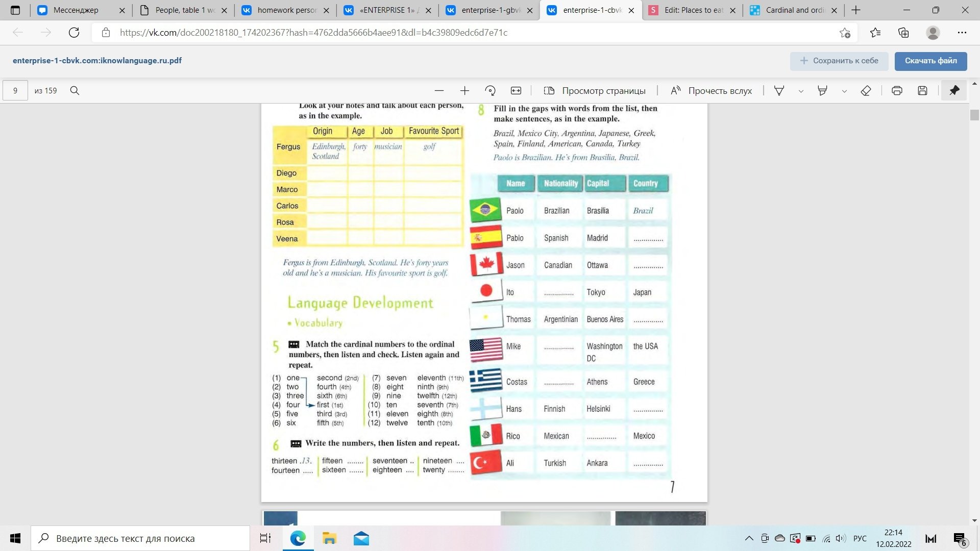Toggle the pin toolbar button
Image resolution: width=980 pixels, height=551 pixels.
tap(954, 91)
